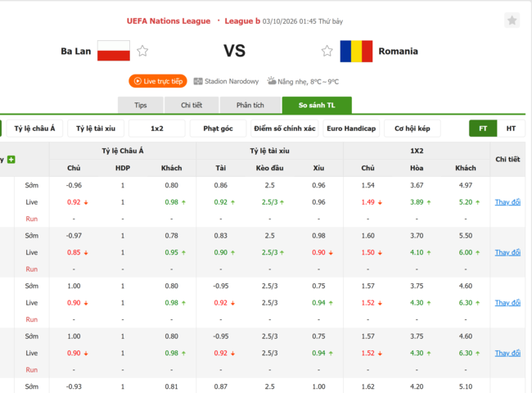Switch to the Chi tiết tab
The width and height of the screenshot is (532, 393).
pyautogui.click(x=192, y=105)
